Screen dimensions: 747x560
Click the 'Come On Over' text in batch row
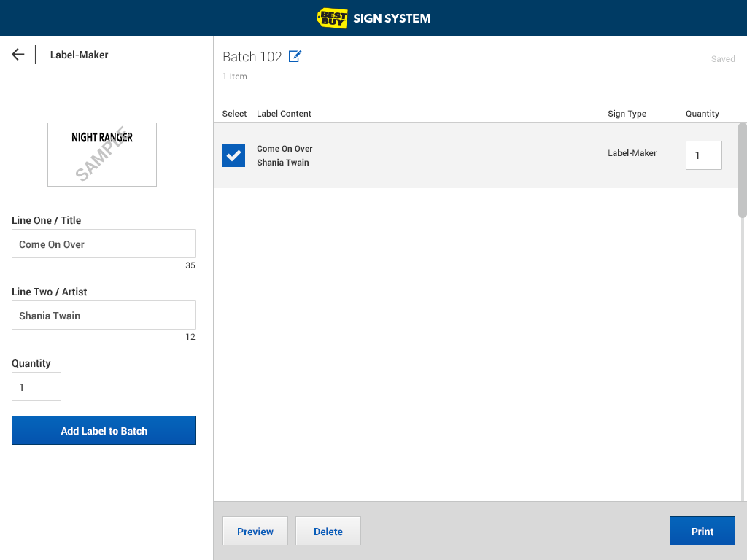(285, 149)
